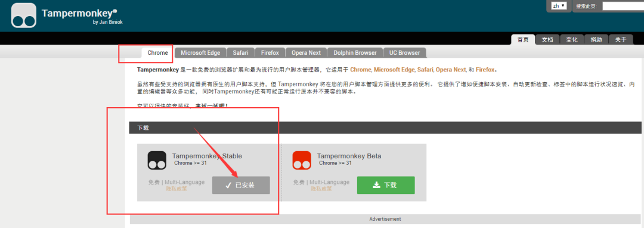Select the Opera Next browser tab
This screenshot has width=644, height=228.
306,53
